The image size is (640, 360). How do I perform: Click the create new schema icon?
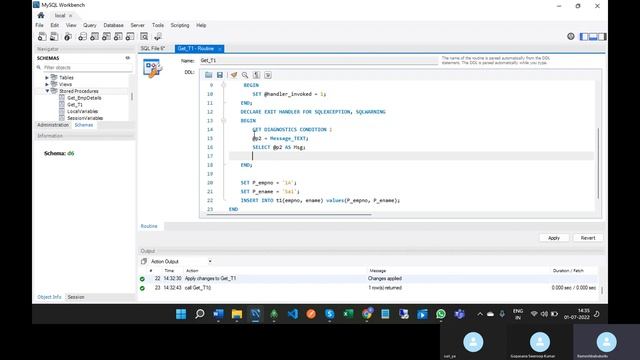click(x=82, y=37)
